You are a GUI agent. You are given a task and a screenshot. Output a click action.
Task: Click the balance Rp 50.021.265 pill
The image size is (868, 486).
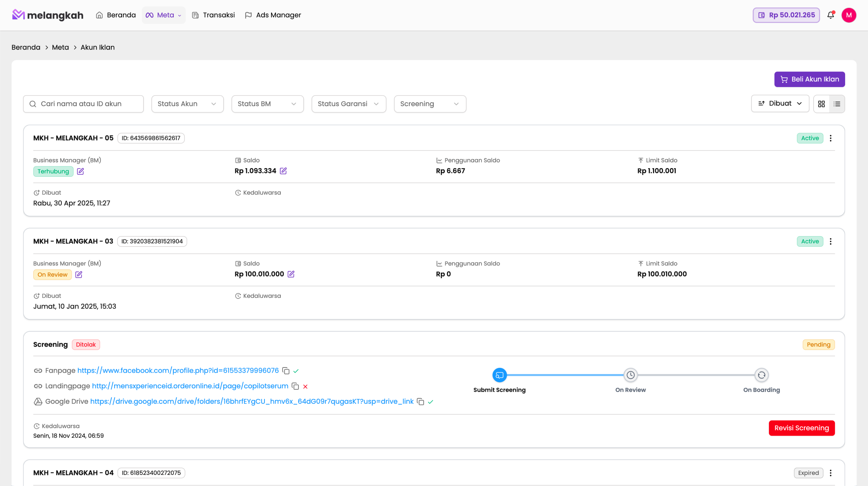[785, 15]
